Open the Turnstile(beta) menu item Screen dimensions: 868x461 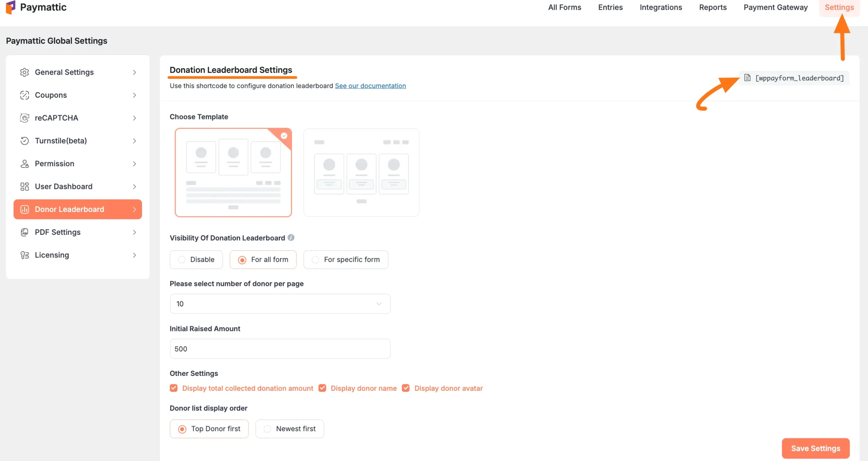click(x=78, y=141)
